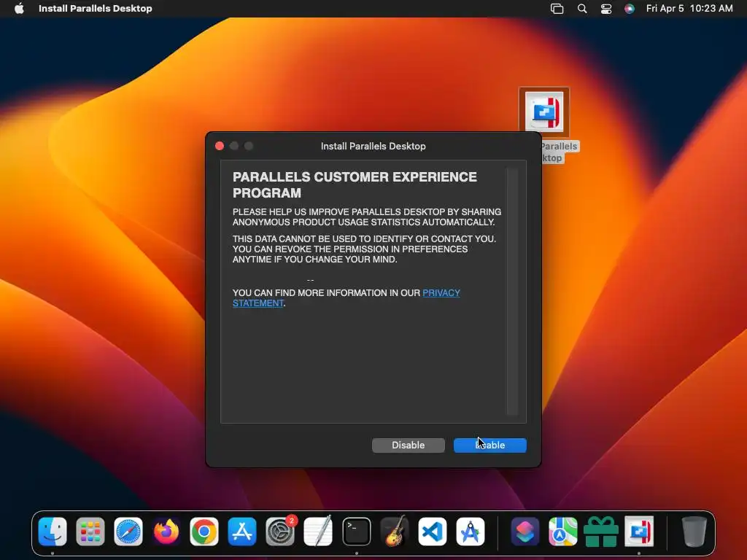Open Shortcuts from the Dock
This screenshot has height=560, width=747.
[525, 532]
